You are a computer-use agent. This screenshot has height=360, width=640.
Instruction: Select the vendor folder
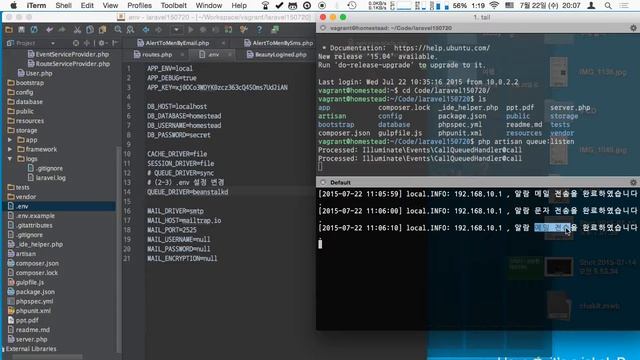pos(22,197)
